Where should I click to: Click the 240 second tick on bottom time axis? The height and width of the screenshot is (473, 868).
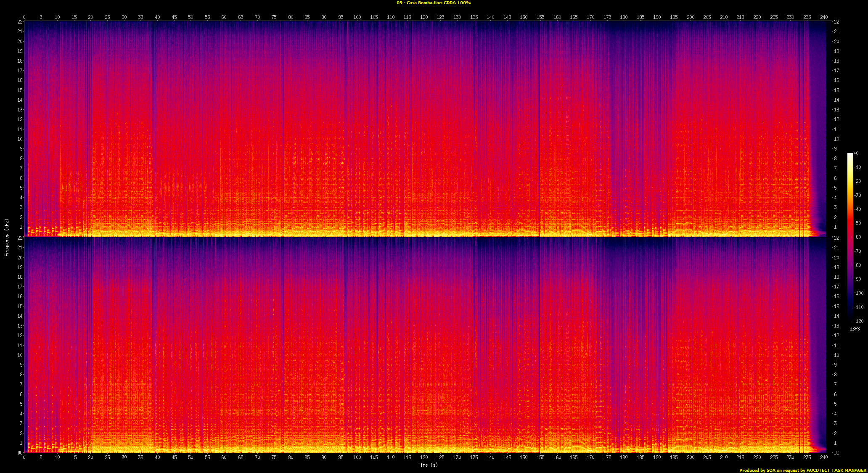click(824, 457)
